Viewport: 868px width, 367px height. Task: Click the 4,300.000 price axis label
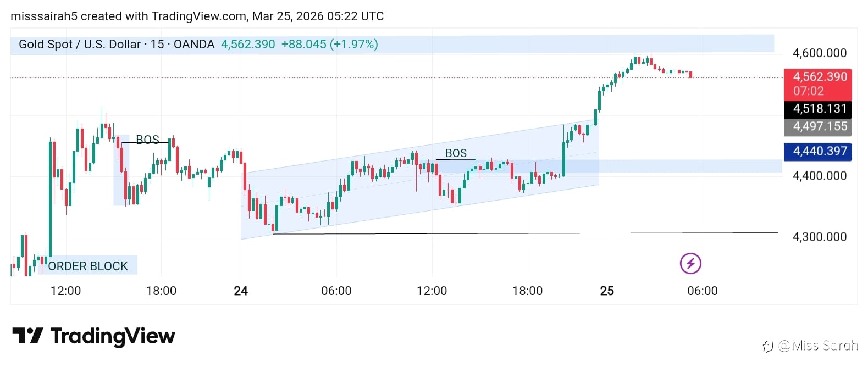click(x=819, y=237)
